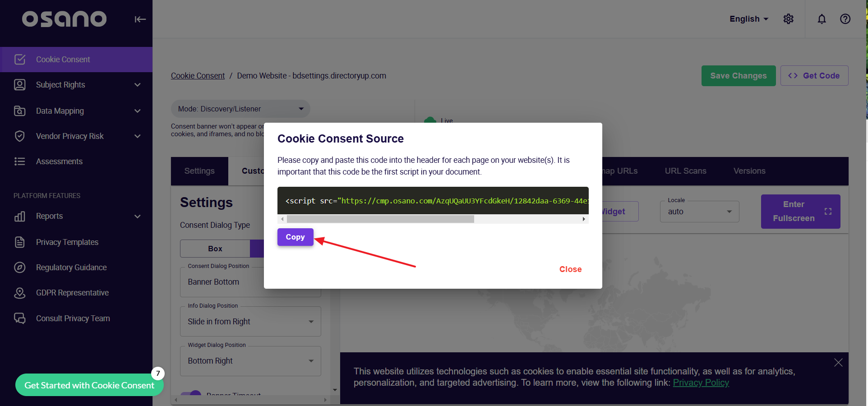Open the Mode Discovery/Listener dropdown

coord(240,109)
